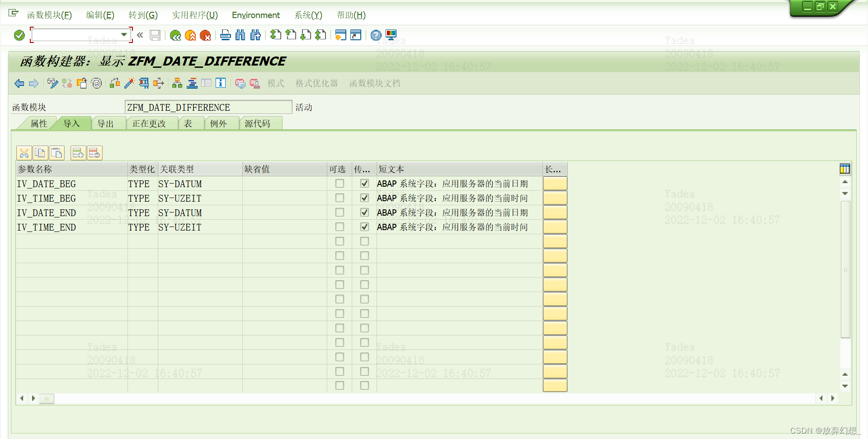Click the Paste clipboard icon above the parameter table
The image size is (868, 439).
pyautogui.click(x=57, y=153)
